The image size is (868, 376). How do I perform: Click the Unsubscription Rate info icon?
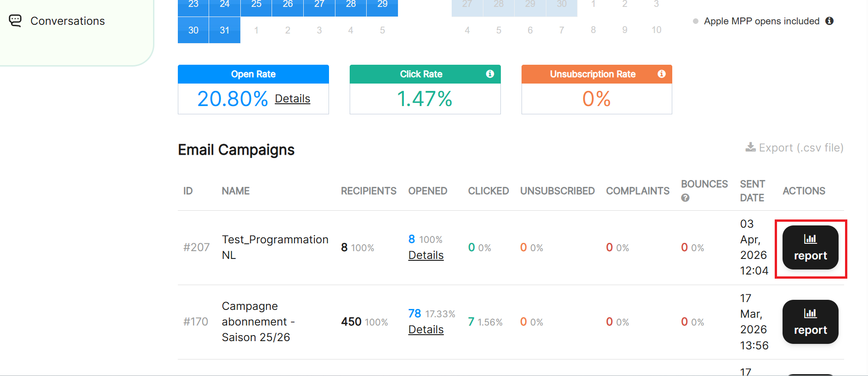point(661,74)
